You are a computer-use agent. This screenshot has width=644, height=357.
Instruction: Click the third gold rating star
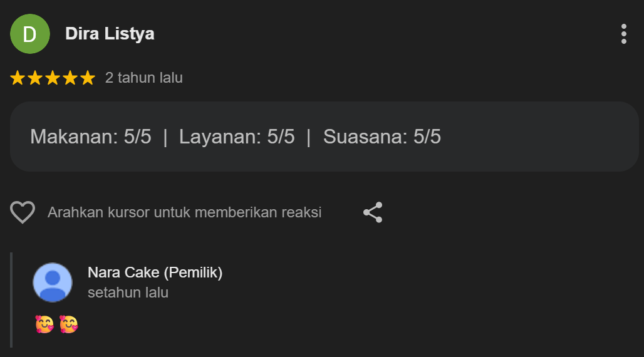(53, 78)
